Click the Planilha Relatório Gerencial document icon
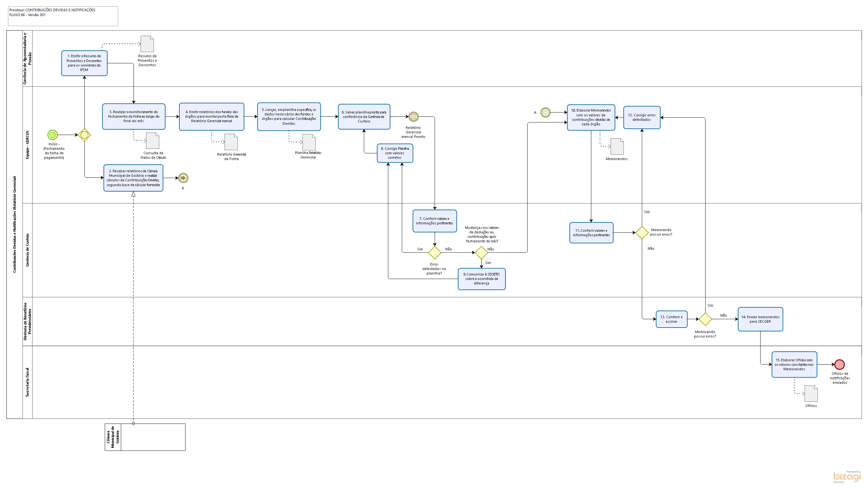 309,142
